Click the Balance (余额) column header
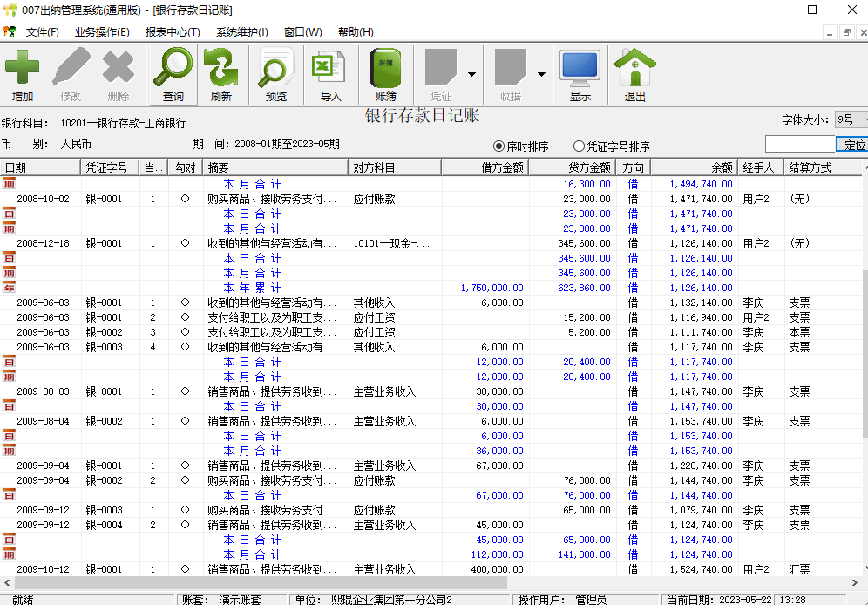Viewport: 868px width, 605px height. pos(695,167)
